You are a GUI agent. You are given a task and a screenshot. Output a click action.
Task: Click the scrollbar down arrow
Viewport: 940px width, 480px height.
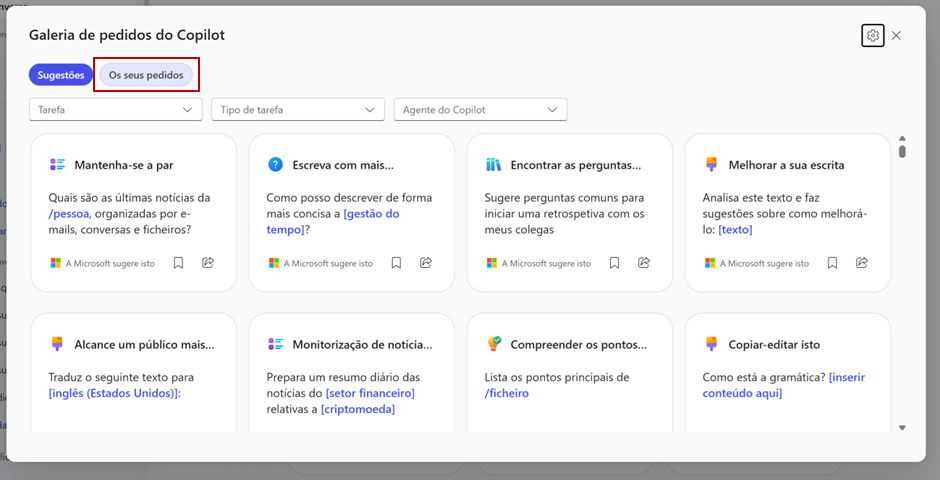[x=902, y=428]
